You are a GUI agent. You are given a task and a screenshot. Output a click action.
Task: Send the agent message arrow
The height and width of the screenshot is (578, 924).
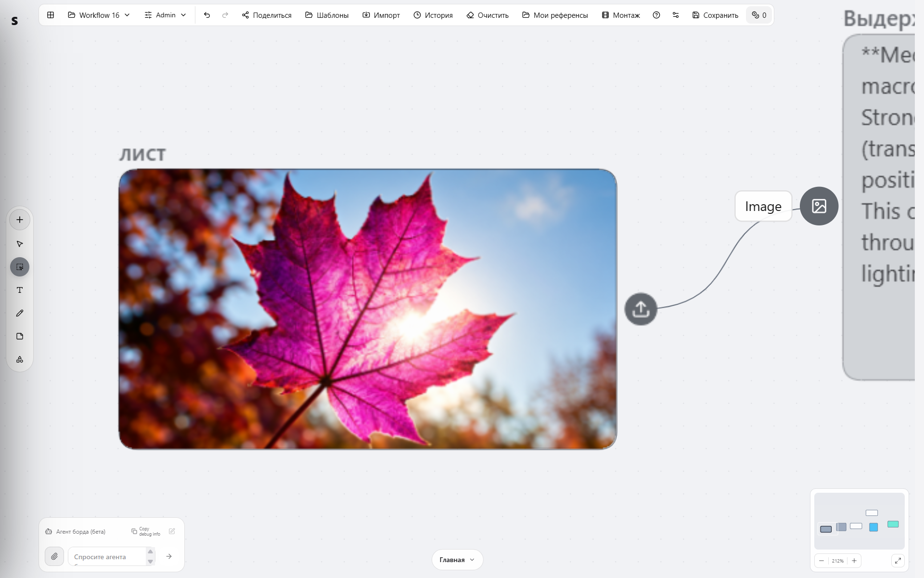click(x=169, y=556)
